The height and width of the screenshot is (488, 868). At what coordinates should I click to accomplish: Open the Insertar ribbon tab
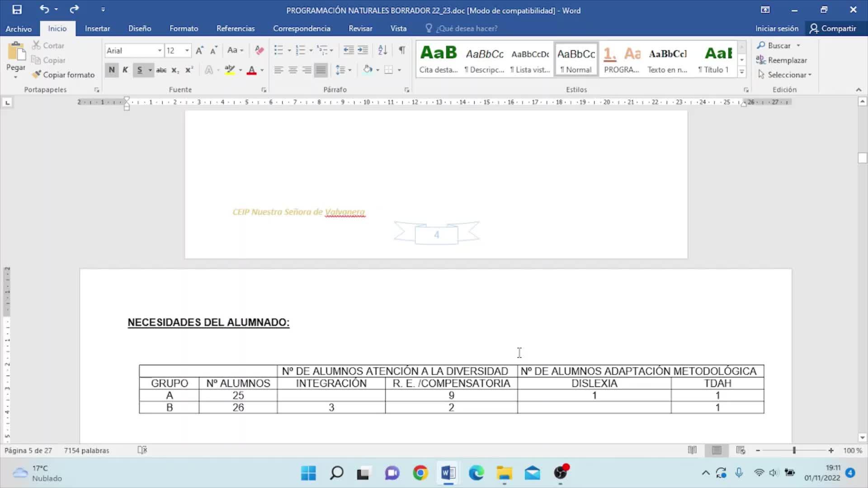(97, 28)
